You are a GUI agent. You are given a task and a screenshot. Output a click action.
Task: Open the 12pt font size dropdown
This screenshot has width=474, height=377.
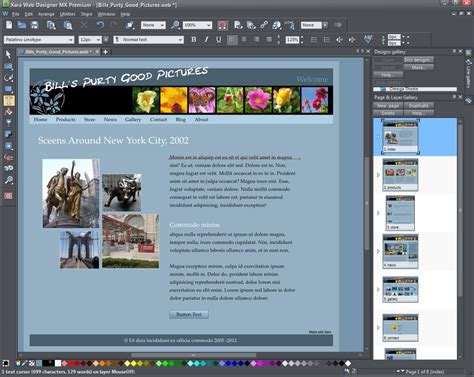pyautogui.click(x=90, y=40)
